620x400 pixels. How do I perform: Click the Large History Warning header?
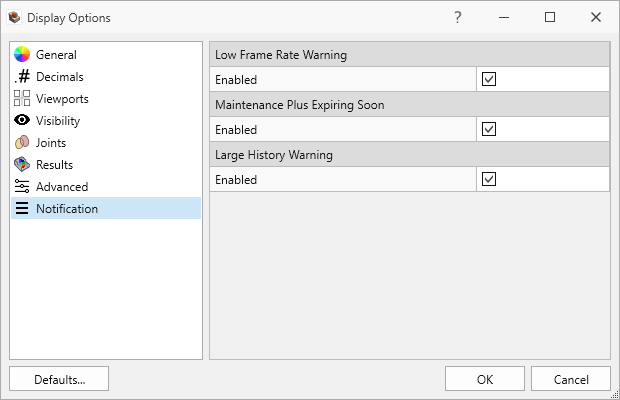[x=410, y=155]
